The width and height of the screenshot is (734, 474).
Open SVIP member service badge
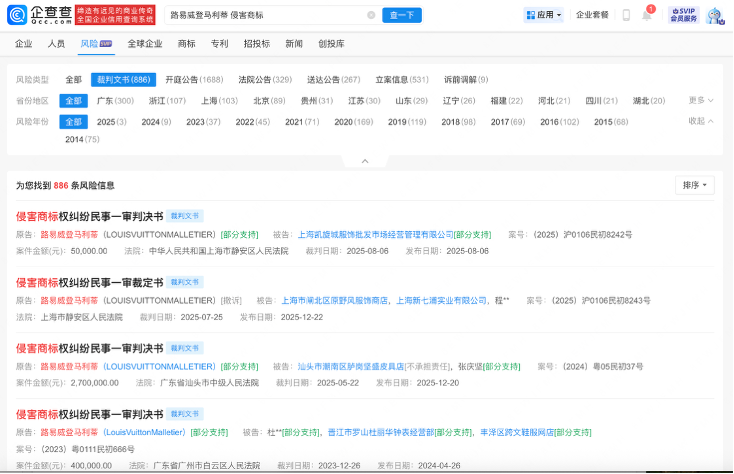(683, 15)
